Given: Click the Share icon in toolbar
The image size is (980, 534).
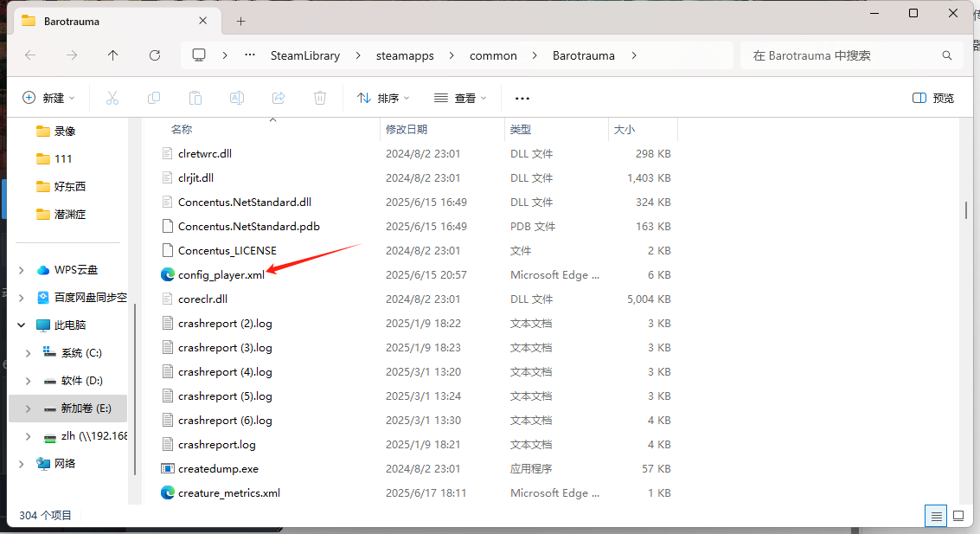Looking at the screenshot, I should pos(279,98).
